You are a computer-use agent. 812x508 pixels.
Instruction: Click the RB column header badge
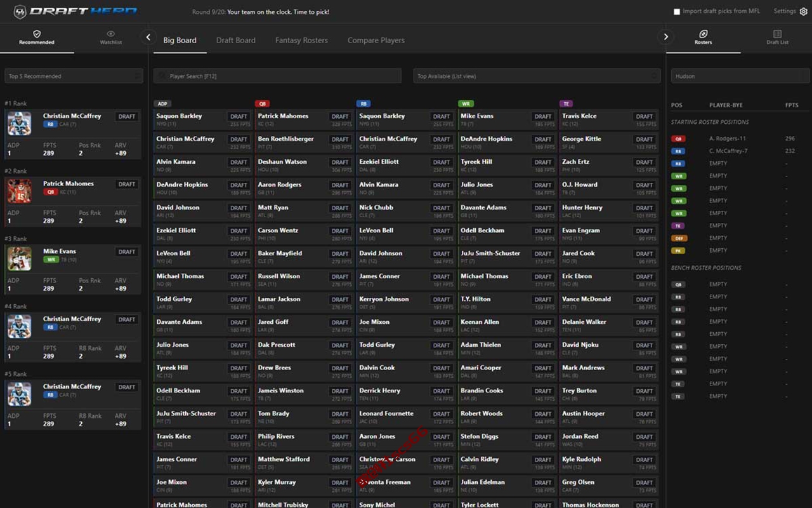[363, 104]
